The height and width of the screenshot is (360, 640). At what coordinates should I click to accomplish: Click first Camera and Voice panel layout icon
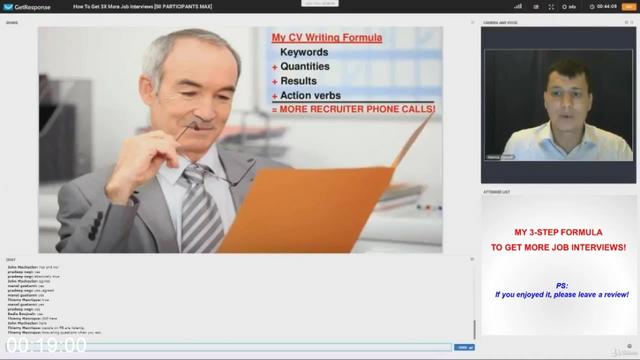click(627, 22)
